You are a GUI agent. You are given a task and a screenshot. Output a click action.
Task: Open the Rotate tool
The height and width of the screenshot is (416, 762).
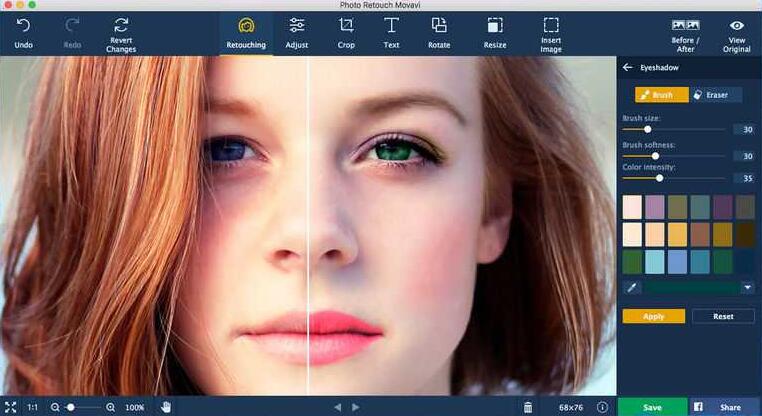click(439, 34)
